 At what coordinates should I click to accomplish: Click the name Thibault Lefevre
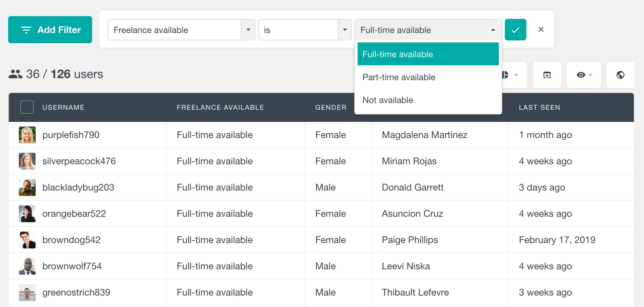(x=415, y=293)
